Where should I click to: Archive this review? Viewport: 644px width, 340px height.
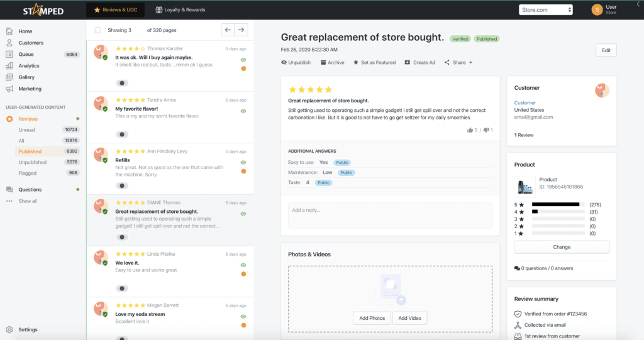tap(332, 62)
